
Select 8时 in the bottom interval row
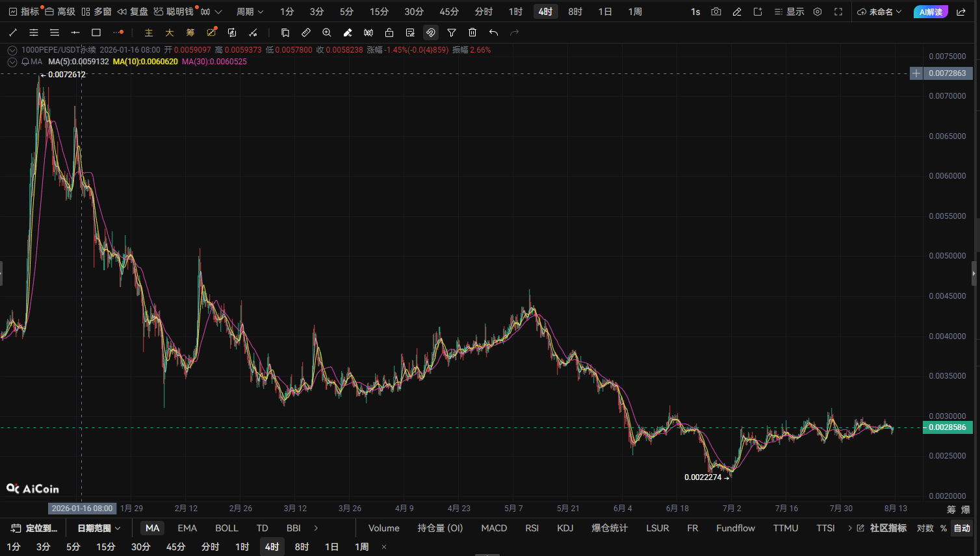[302, 547]
